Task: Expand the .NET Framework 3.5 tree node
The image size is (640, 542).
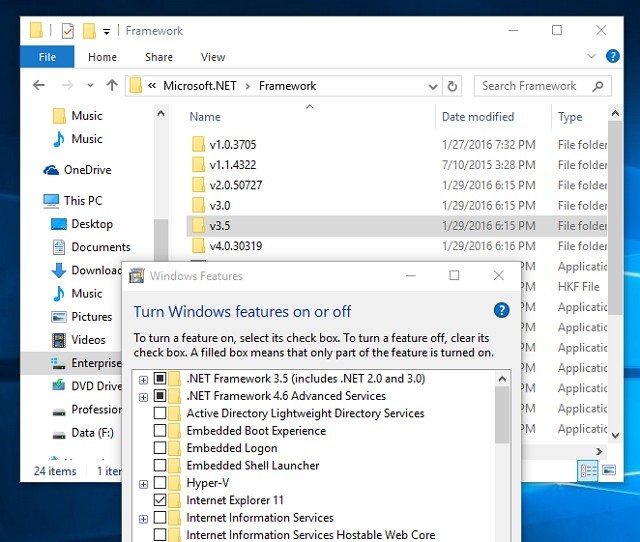Action: point(144,379)
